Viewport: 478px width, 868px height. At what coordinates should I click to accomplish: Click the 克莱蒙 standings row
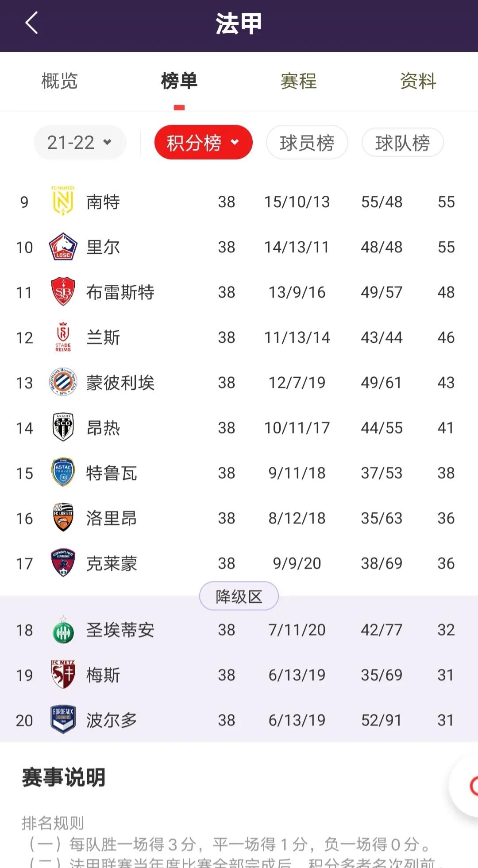pos(239,563)
